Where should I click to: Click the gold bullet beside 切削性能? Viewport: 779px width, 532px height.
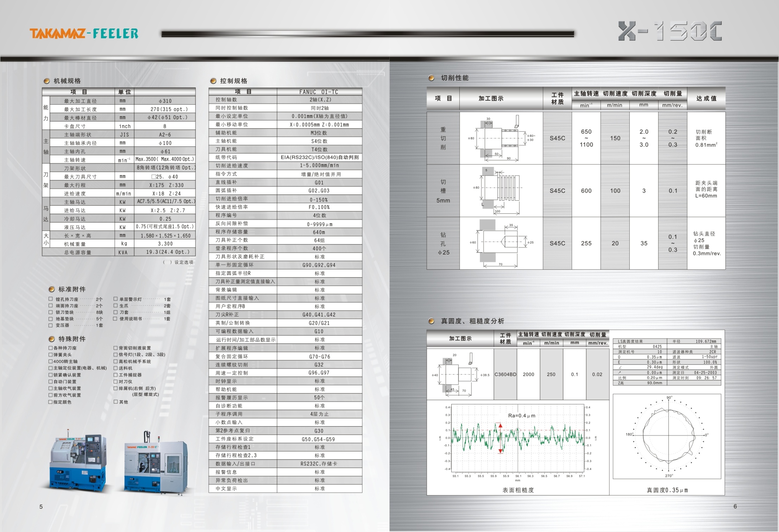pyautogui.click(x=431, y=78)
